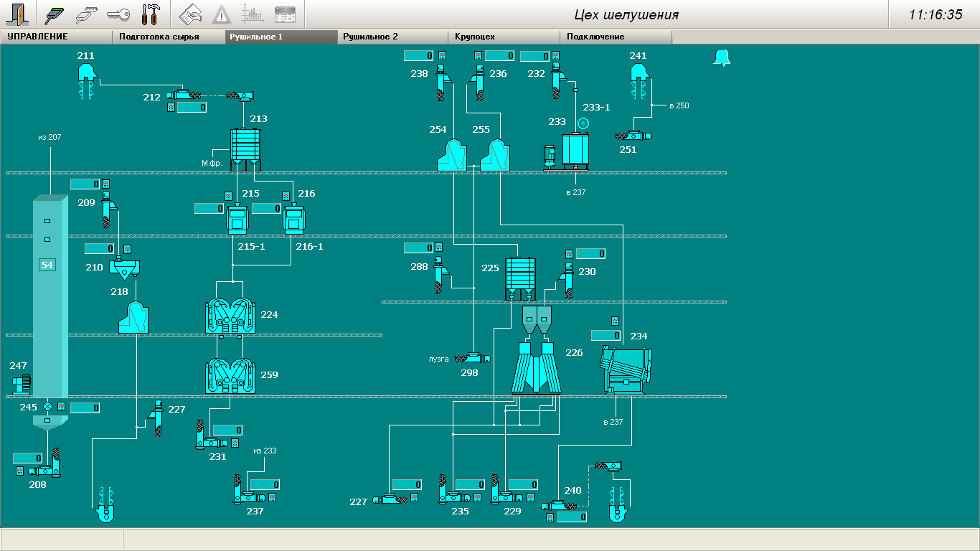Click the value field under conveyor 212
The width and height of the screenshot is (980, 551).
coord(192,108)
